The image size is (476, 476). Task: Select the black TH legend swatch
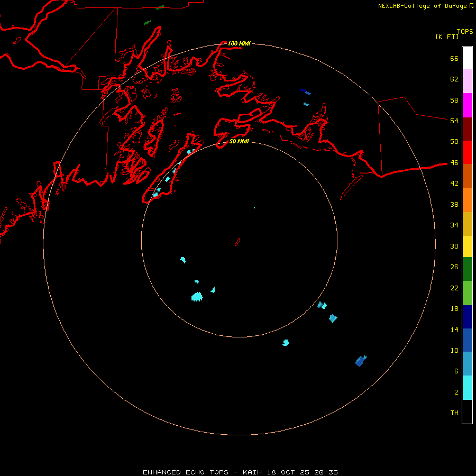coord(467,411)
